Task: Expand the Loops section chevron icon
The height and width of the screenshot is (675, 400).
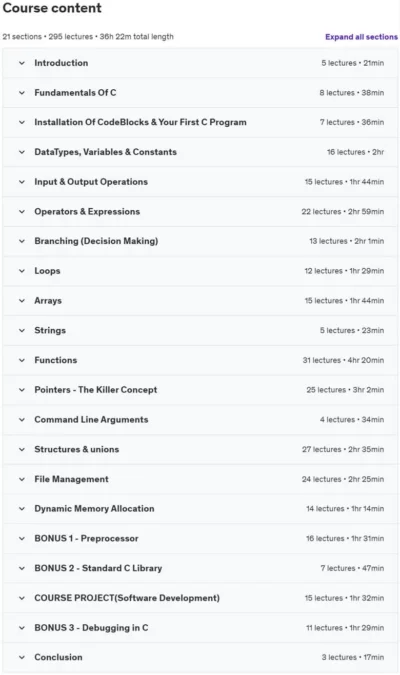Action: (x=22, y=271)
